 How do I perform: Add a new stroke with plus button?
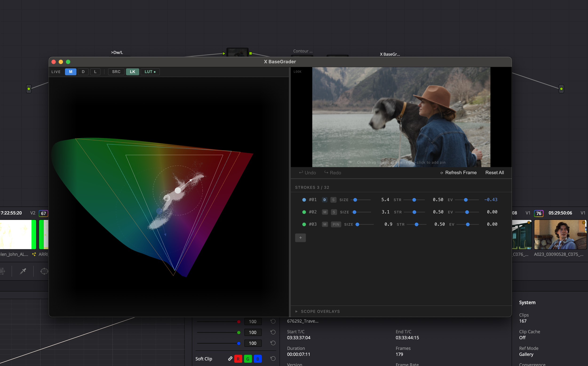pos(300,238)
